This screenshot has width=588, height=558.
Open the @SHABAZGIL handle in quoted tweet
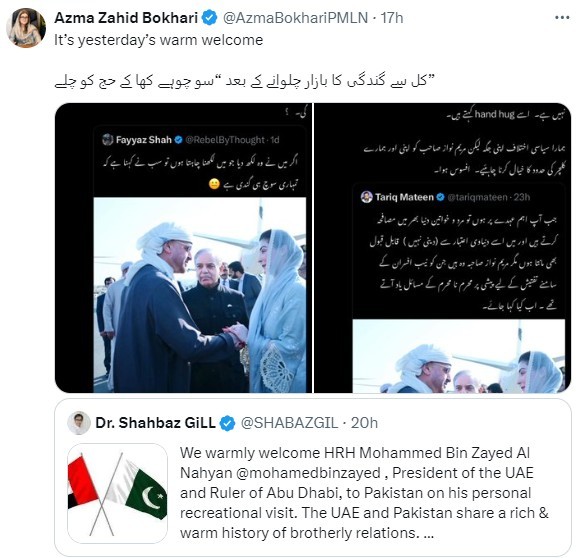(x=289, y=423)
